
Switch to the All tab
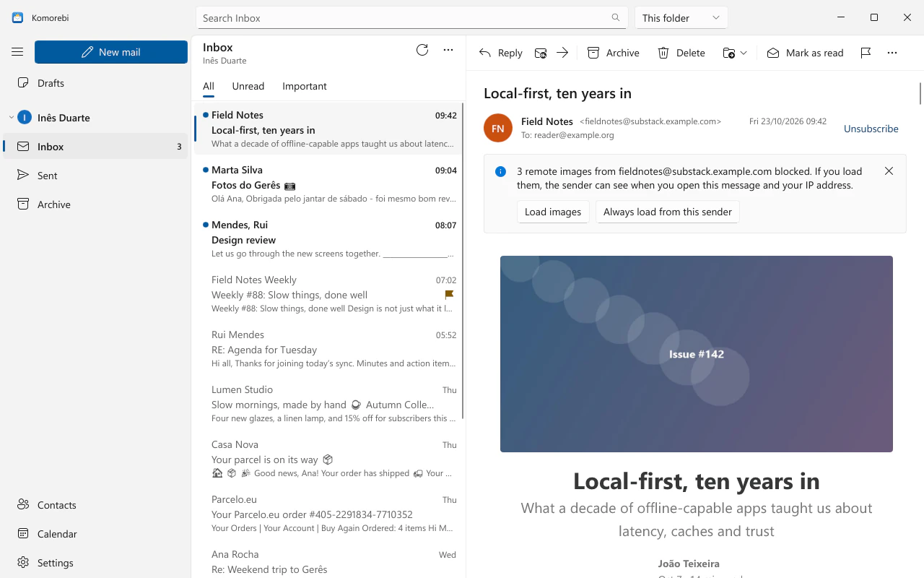coord(209,86)
